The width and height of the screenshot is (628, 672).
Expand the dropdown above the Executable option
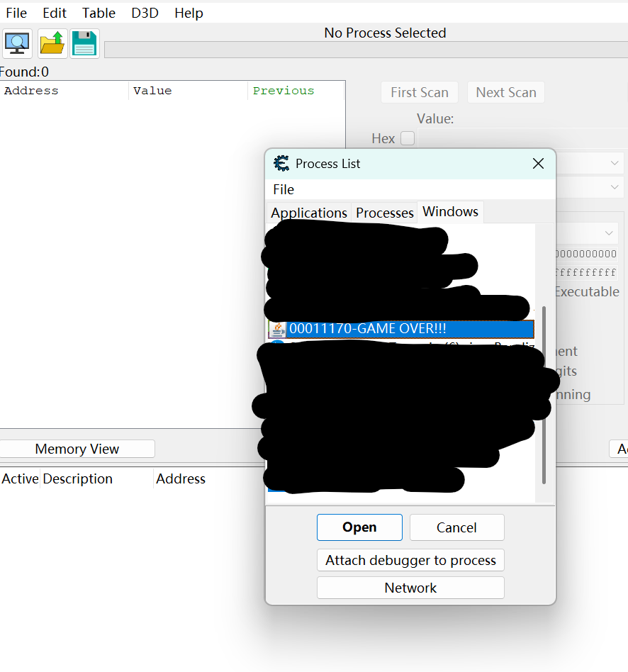pyautogui.click(x=609, y=233)
